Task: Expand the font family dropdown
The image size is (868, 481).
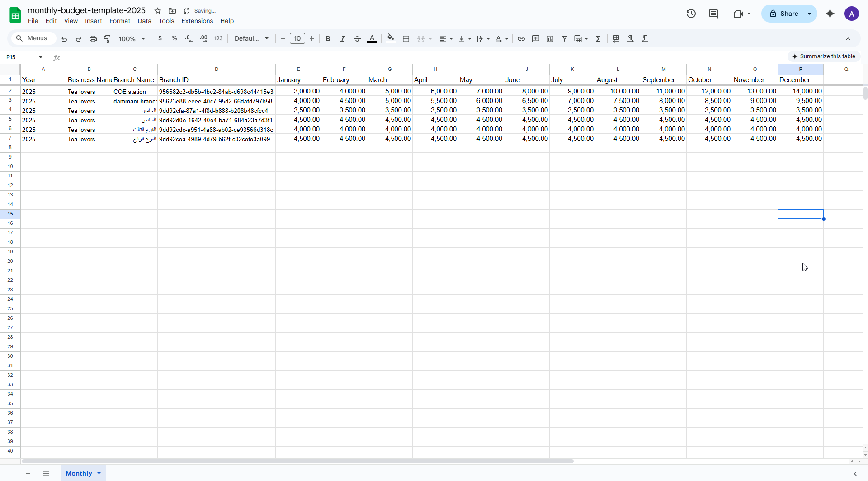Action: click(x=251, y=39)
